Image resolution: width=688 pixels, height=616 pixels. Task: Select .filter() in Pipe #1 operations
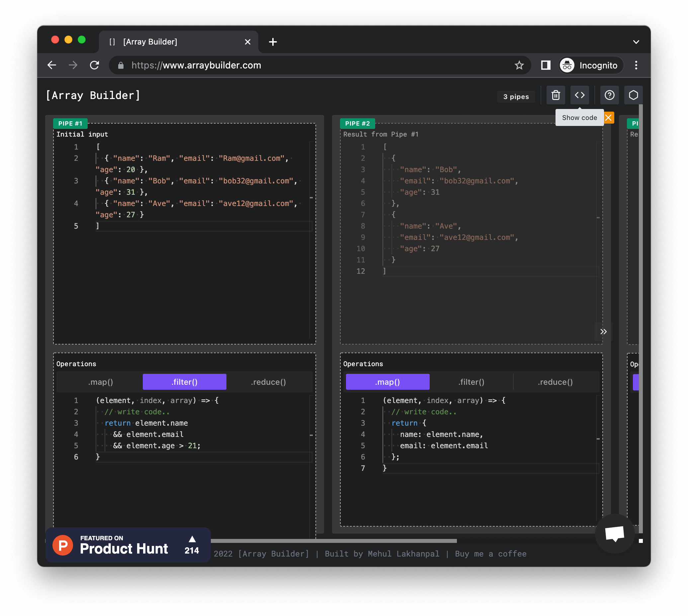click(184, 382)
